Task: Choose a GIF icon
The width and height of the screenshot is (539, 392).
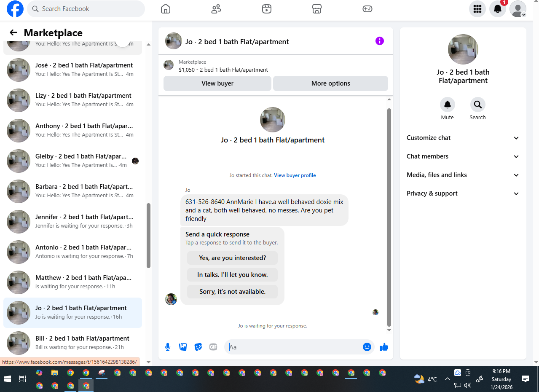Action: [x=213, y=347]
